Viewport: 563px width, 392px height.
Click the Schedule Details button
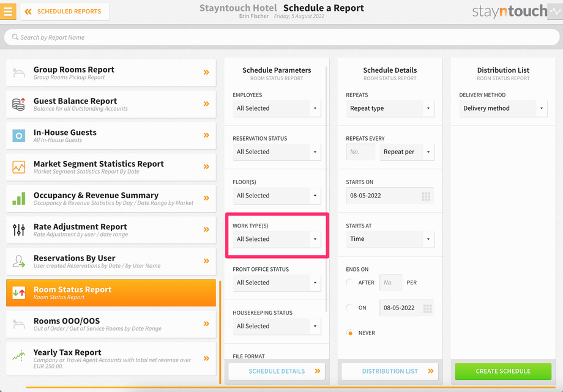(x=277, y=371)
